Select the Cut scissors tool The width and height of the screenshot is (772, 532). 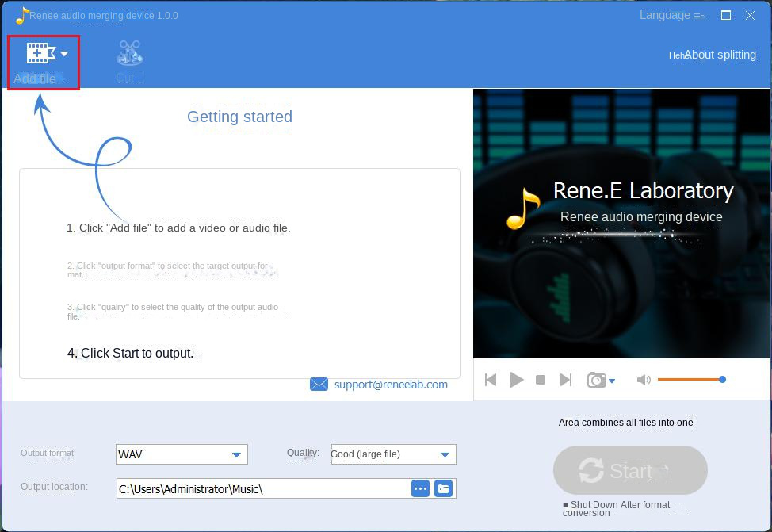(x=129, y=54)
